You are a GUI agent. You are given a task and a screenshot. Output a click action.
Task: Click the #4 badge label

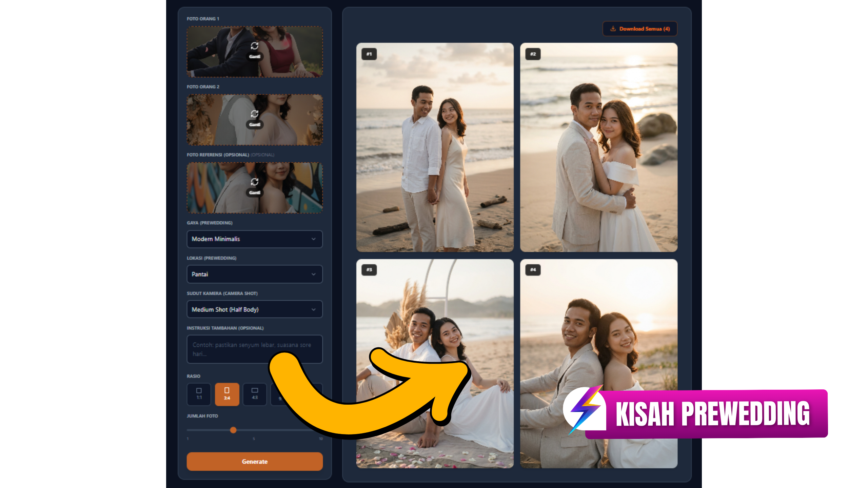(x=533, y=270)
